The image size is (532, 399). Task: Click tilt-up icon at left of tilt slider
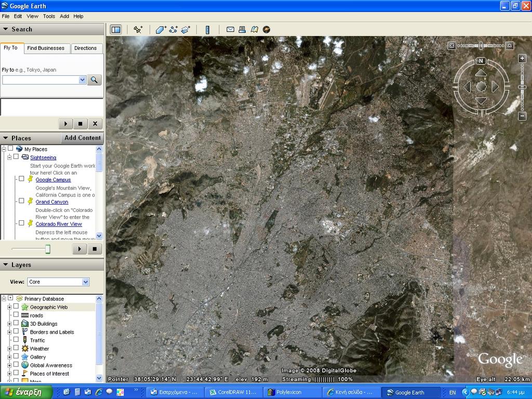pyautogui.click(x=451, y=46)
